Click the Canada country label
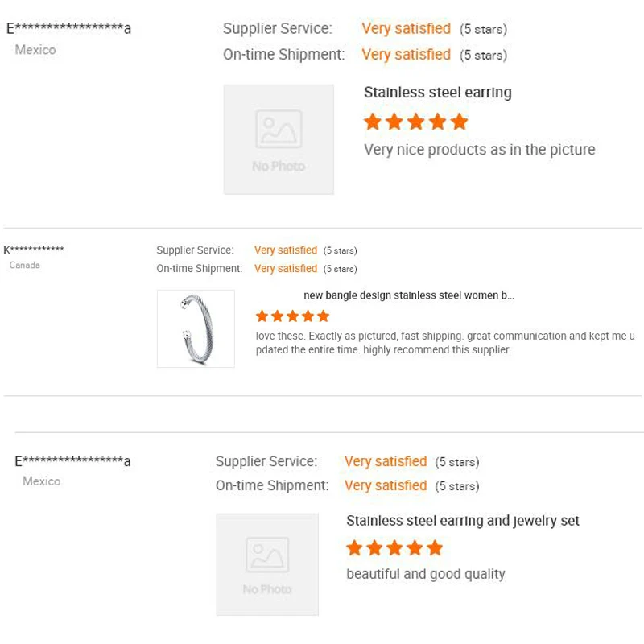This screenshot has width=644, height=644. pos(24,265)
